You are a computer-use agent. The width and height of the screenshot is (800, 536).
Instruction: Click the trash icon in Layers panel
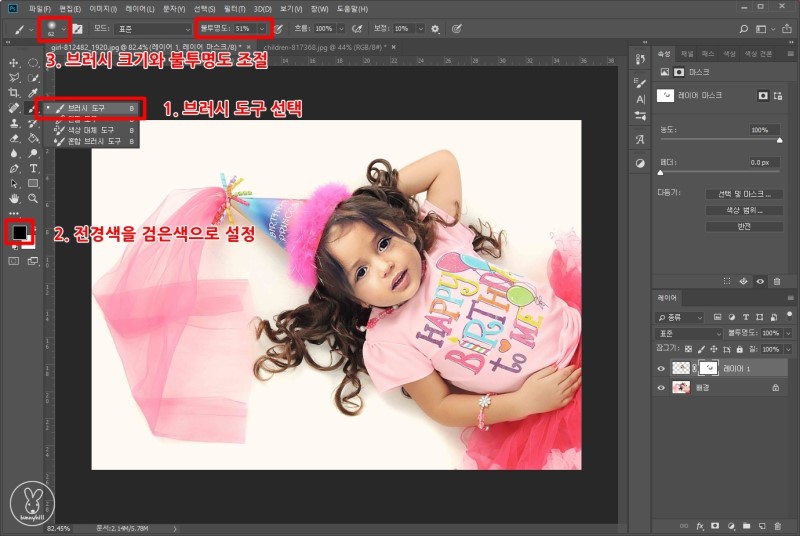777,524
